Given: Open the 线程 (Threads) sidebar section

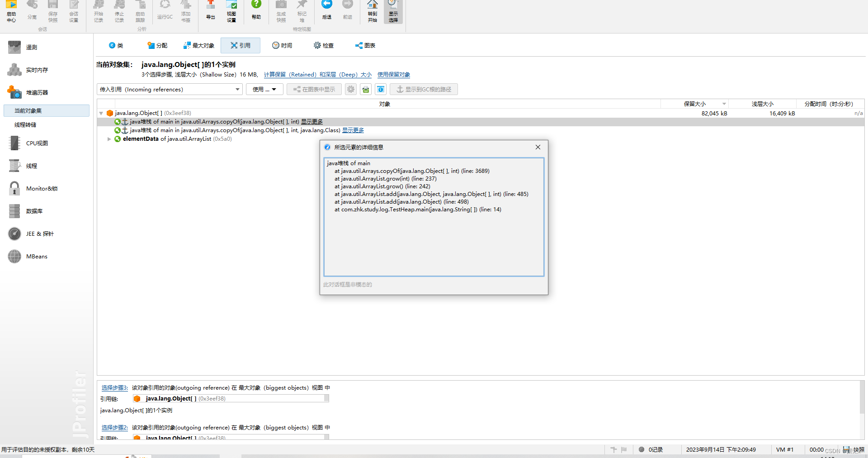Looking at the screenshot, I should click(32, 166).
